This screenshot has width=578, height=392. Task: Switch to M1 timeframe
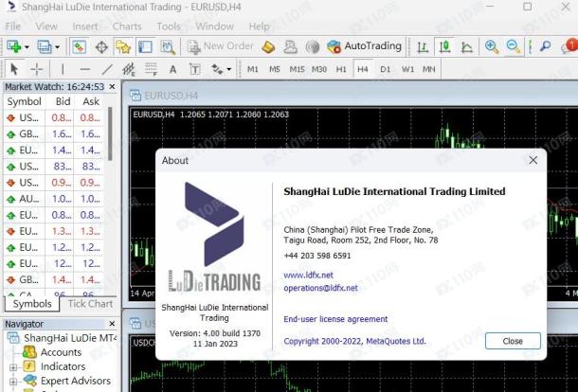click(x=252, y=69)
